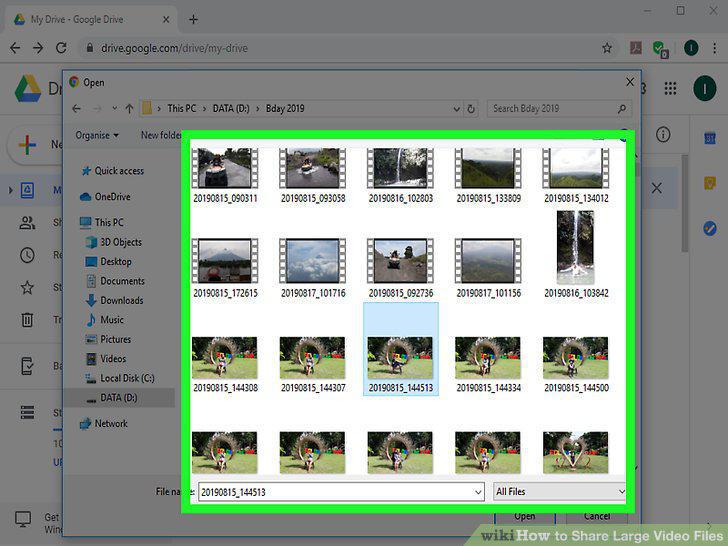Image resolution: width=728 pixels, height=546 pixels.
Task: Select video 20190816_102803
Action: click(401, 176)
